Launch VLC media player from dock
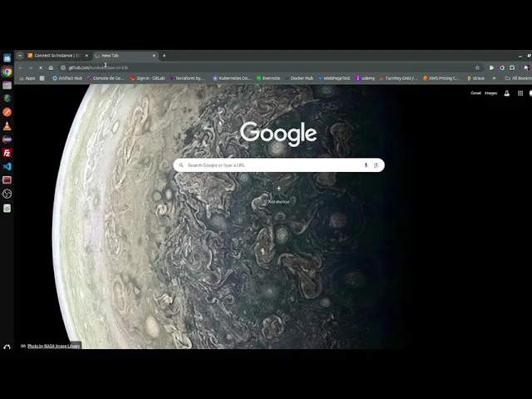The image size is (532, 399). (x=7, y=126)
